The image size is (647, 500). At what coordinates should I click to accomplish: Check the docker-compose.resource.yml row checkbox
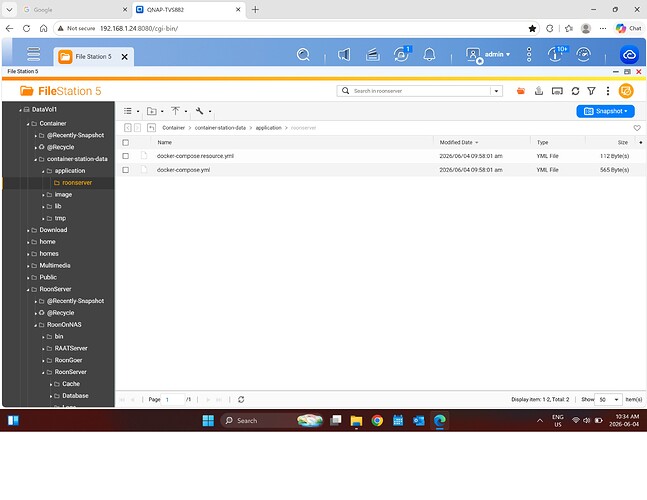pos(125,156)
